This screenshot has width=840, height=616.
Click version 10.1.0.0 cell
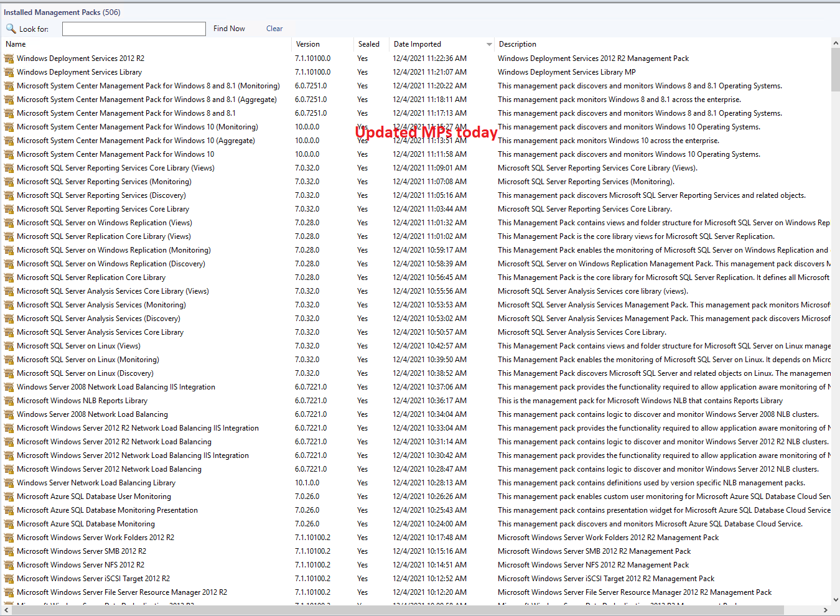point(307,483)
